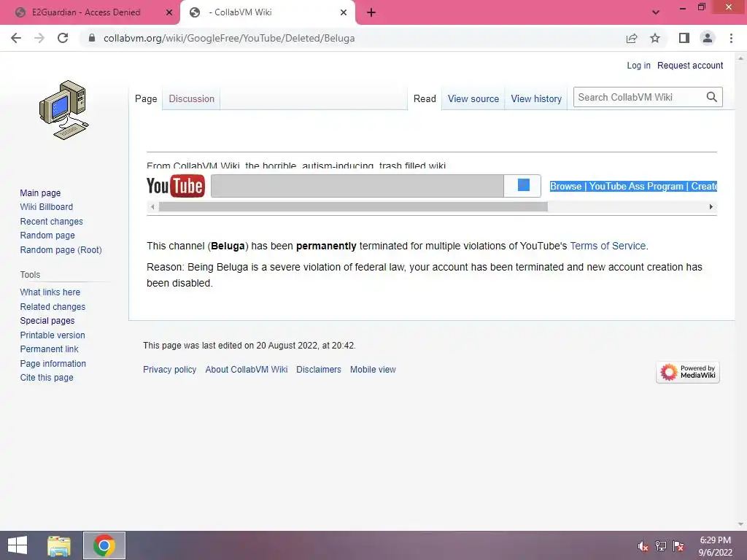Viewport: 747px width, 560px height.
Task: Open the Chrome profile avatar
Action: (x=708, y=38)
